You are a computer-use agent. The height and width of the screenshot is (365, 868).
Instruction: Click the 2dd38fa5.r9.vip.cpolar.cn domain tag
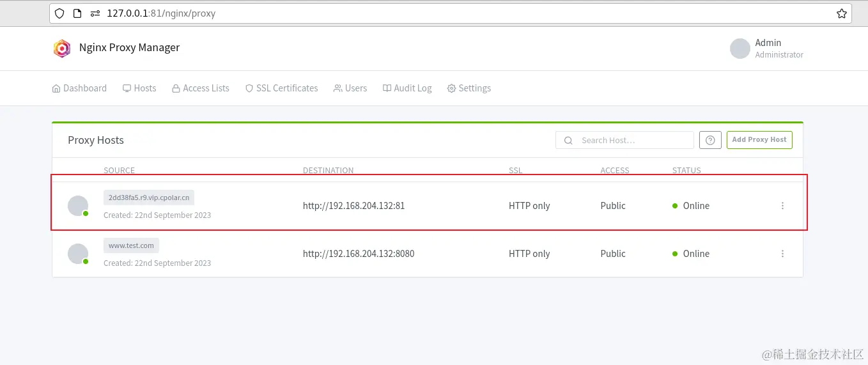[x=149, y=198]
